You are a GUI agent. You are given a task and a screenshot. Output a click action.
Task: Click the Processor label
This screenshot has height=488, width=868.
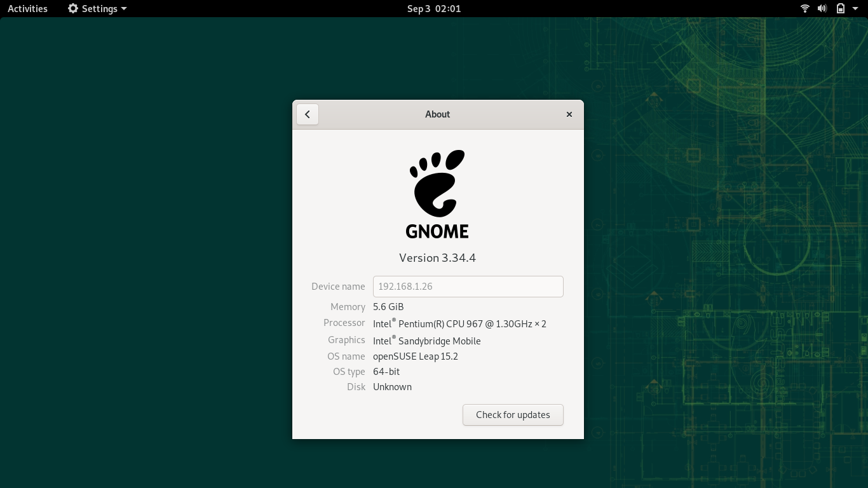(x=344, y=323)
